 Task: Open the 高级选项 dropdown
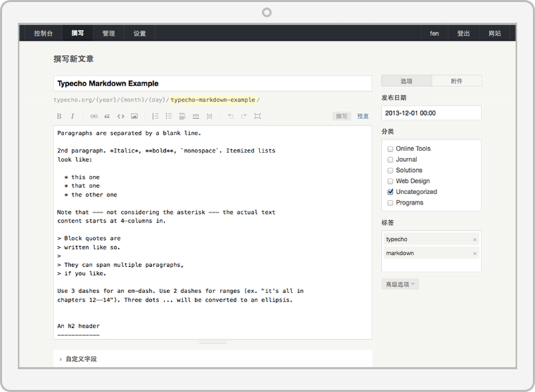(400, 284)
